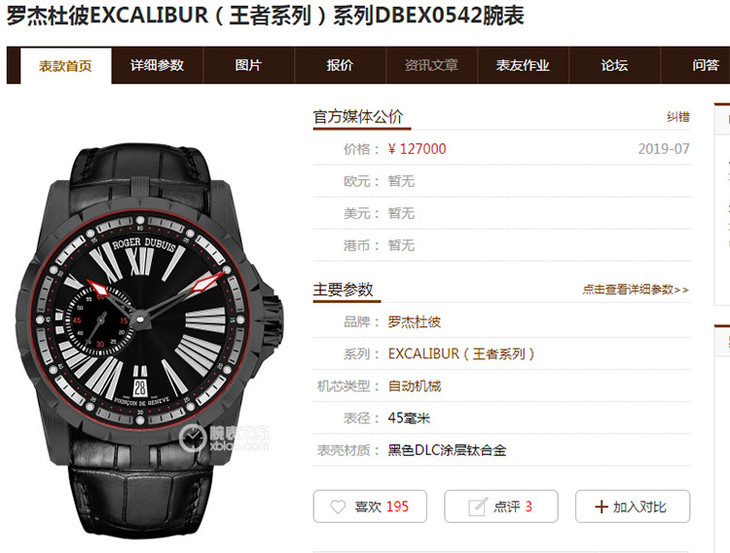Click the ¥127000 price value
The image size is (730, 553).
tap(417, 149)
